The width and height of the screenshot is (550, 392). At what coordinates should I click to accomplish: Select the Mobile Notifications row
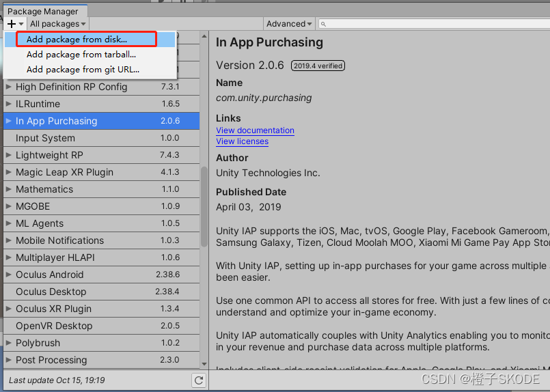[x=101, y=240]
